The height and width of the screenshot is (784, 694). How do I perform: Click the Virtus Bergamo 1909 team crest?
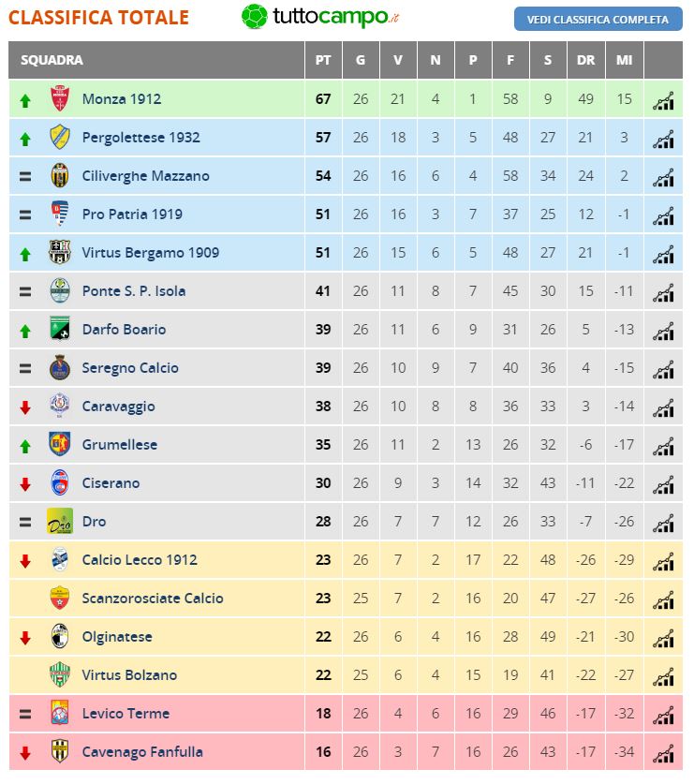click(60, 253)
